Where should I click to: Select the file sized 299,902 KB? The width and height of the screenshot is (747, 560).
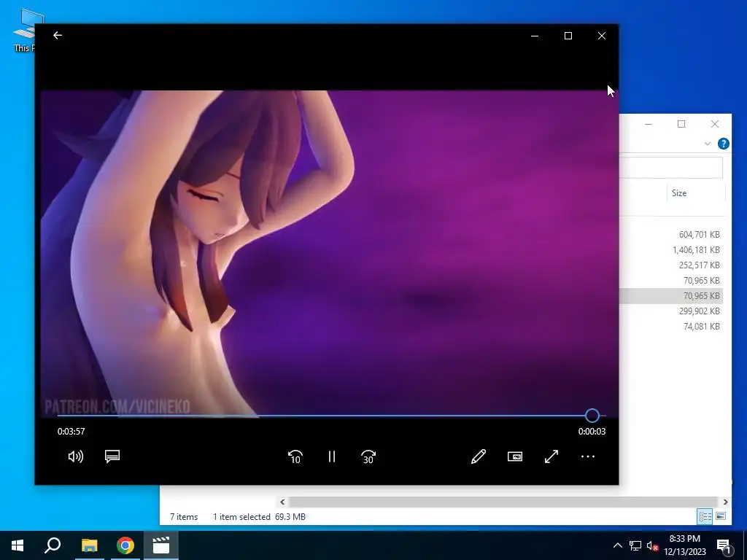tap(699, 311)
